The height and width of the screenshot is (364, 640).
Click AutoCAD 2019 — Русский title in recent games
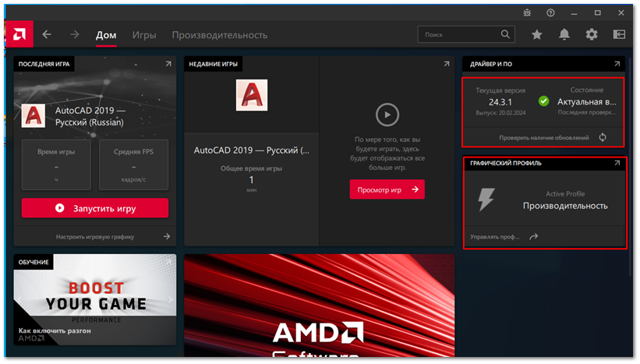252,150
